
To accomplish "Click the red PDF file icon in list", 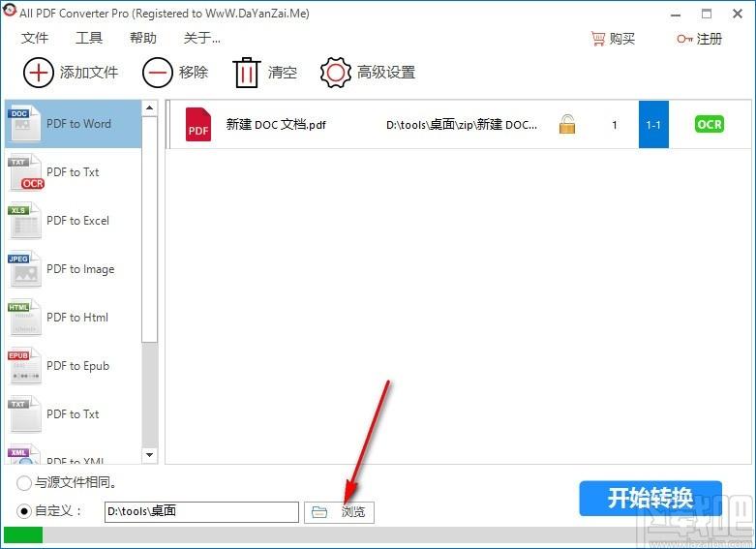I will coord(198,125).
